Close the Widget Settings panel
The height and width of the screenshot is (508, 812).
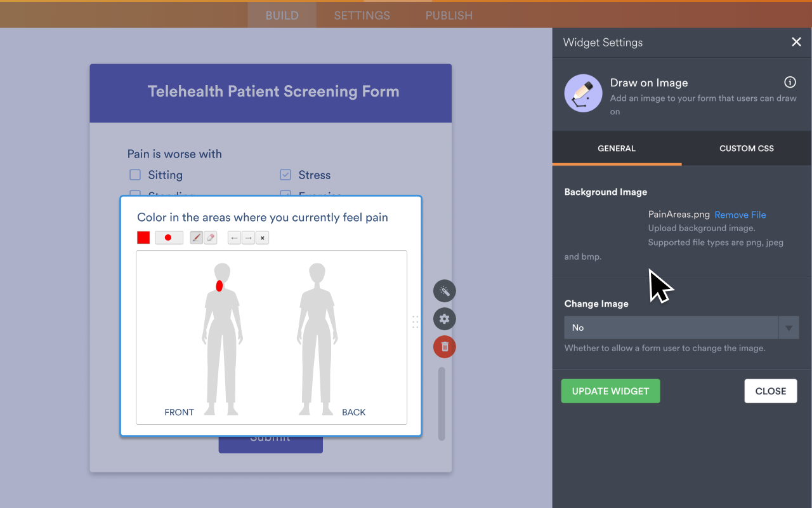[x=796, y=42]
